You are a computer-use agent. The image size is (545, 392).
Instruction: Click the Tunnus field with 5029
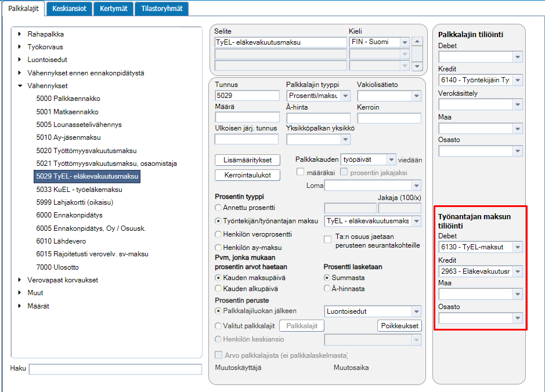coord(247,96)
